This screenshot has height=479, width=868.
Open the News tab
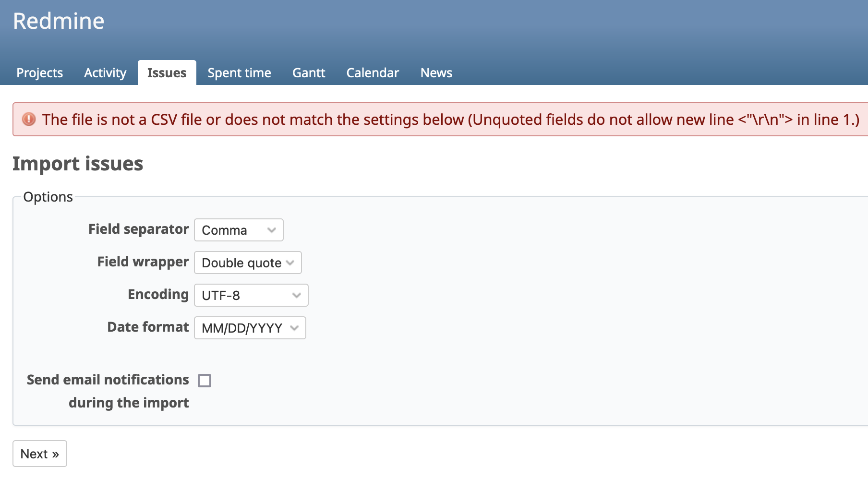tap(436, 73)
